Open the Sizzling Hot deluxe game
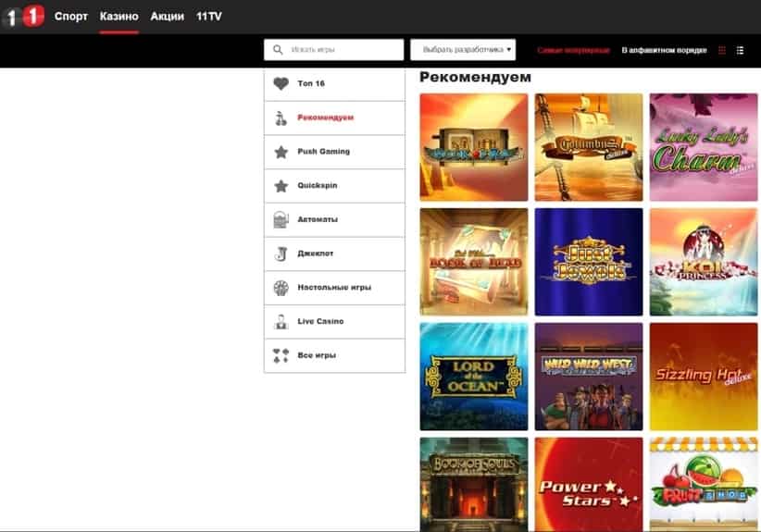The width and height of the screenshot is (761, 532). click(x=704, y=377)
